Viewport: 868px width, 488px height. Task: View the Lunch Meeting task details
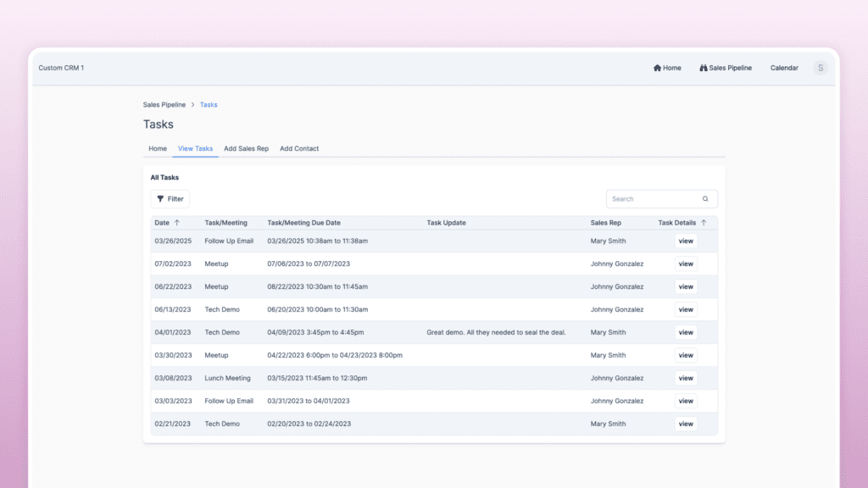point(686,378)
